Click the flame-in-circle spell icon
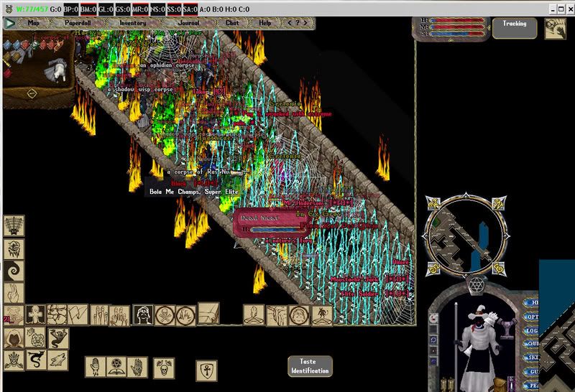The height and width of the screenshot is (392, 575). (x=186, y=315)
